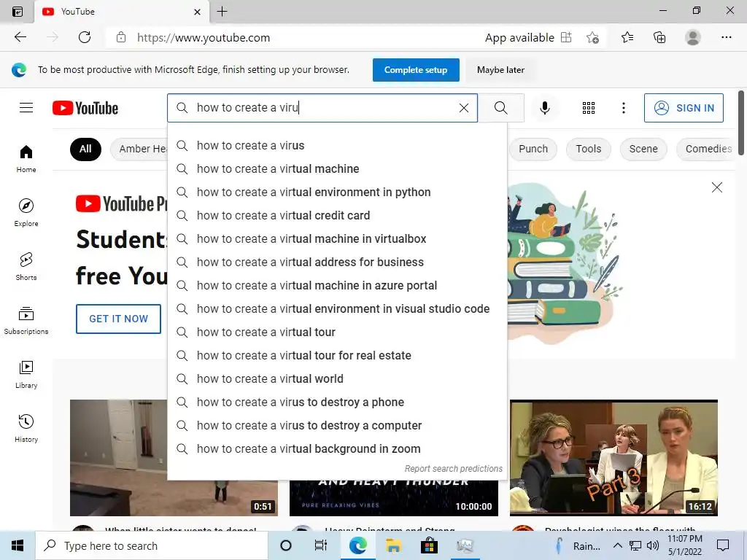This screenshot has height=560, width=747.
Task: Open Subscriptions in sidebar
Action: pos(26,321)
